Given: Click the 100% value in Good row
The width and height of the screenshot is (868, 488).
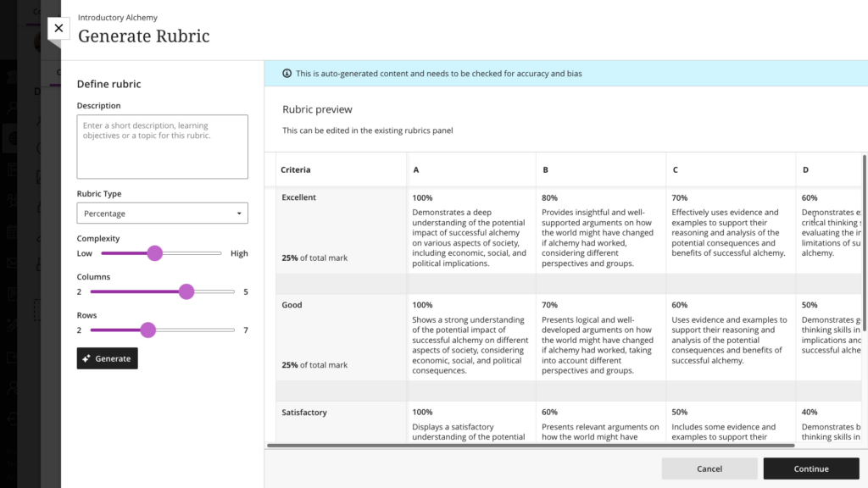Looking at the screenshot, I should (422, 305).
